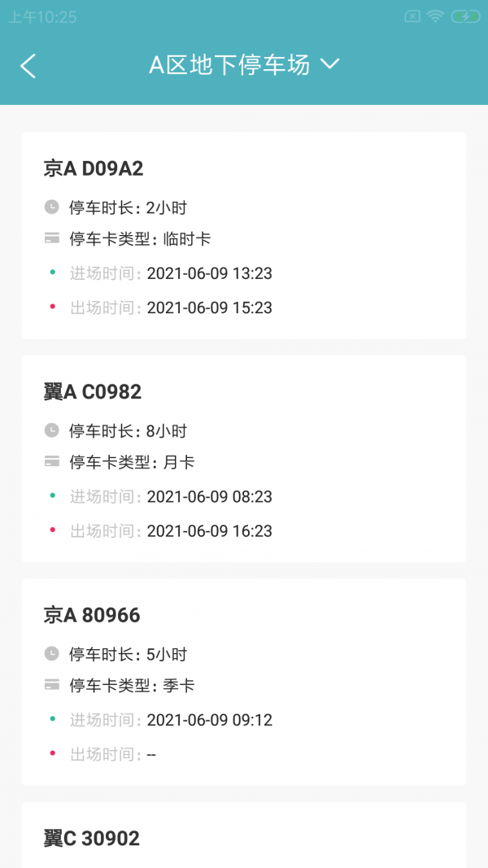
Task: Select exit time 2021-06-09 15:23
Action: [x=209, y=308]
